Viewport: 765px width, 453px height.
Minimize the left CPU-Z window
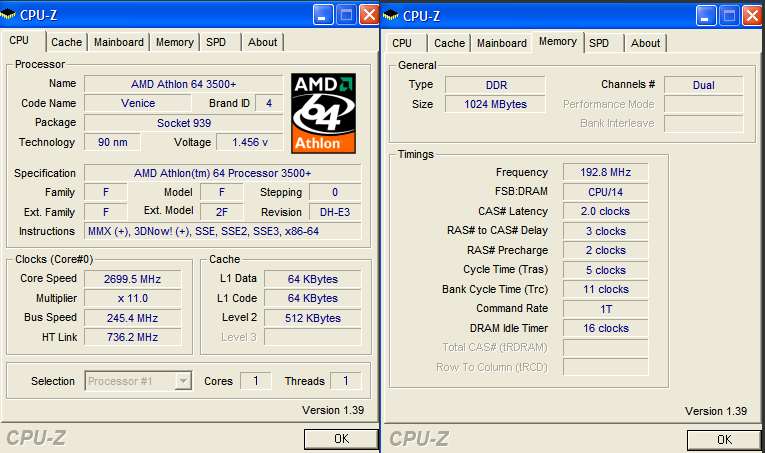click(x=323, y=15)
